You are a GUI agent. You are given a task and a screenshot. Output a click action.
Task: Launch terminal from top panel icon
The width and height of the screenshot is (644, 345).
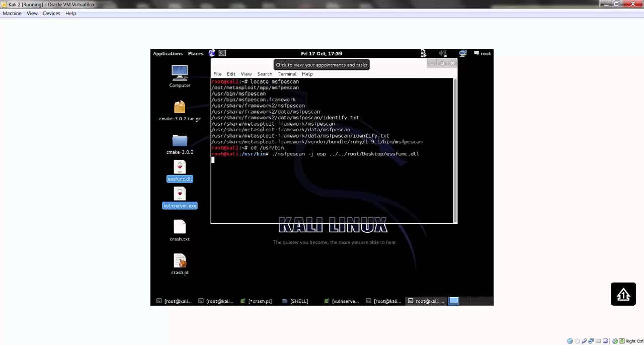222,53
